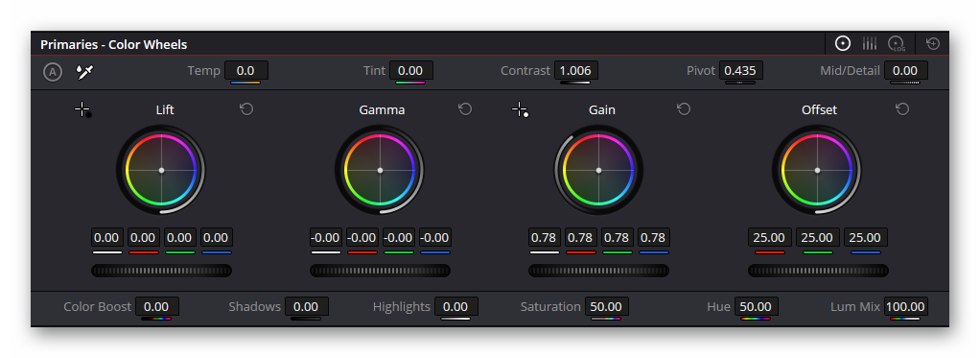Screen dimensions: 980x358
Task: Switch to Primaries Bars mode icon
Action: coord(870,43)
